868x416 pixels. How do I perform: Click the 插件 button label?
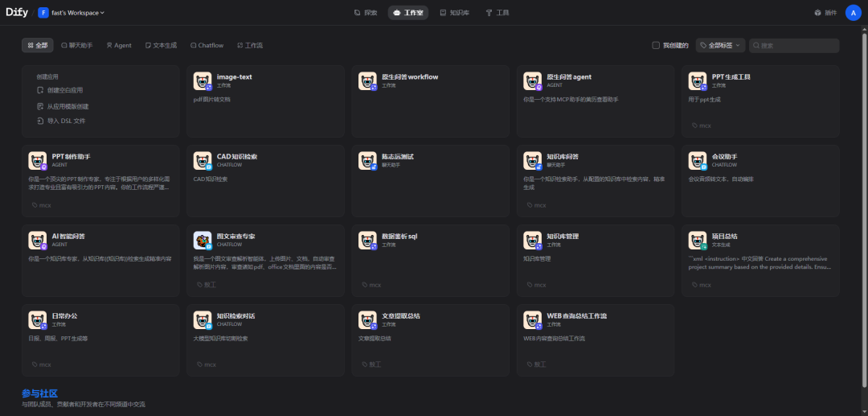pyautogui.click(x=831, y=13)
